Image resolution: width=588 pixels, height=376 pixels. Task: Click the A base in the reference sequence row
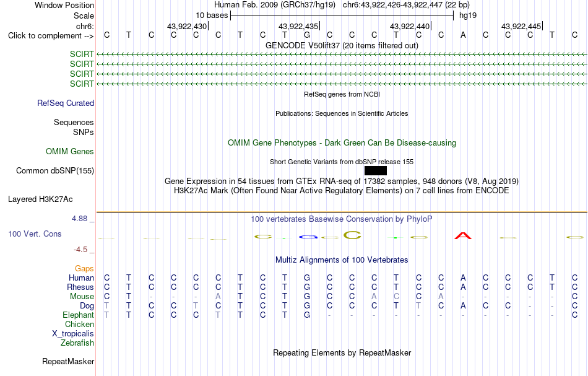pos(463,35)
